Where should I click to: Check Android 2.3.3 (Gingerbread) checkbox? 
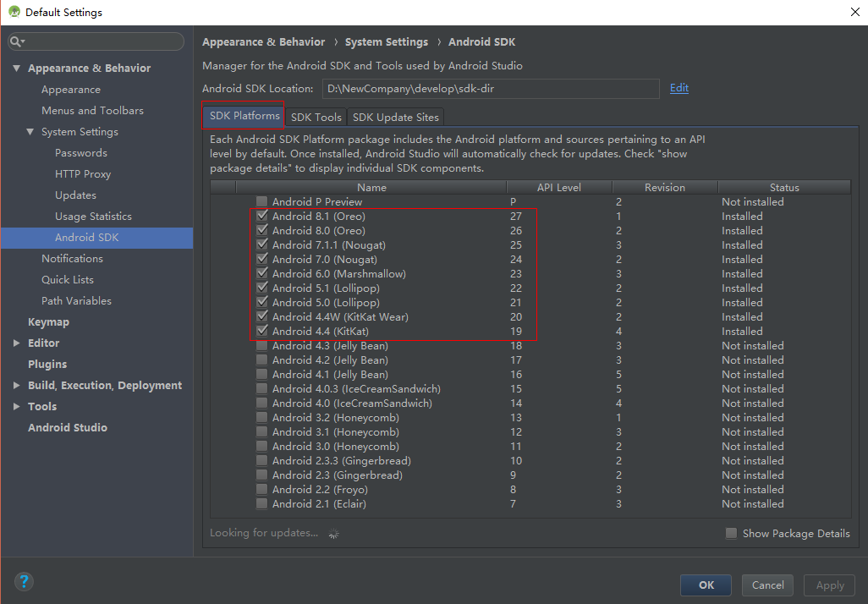point(262,460)
